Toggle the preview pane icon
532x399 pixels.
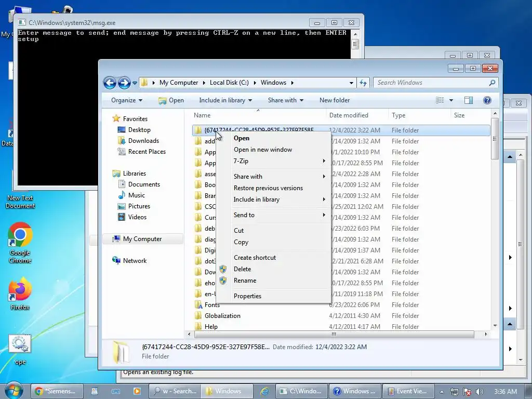(469, 100)
